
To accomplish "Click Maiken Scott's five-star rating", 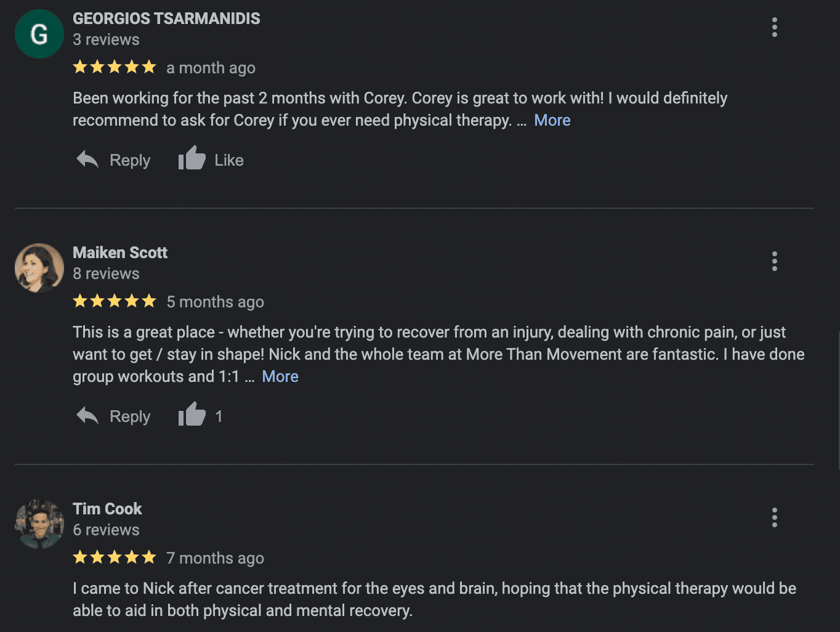I will 115,301.
